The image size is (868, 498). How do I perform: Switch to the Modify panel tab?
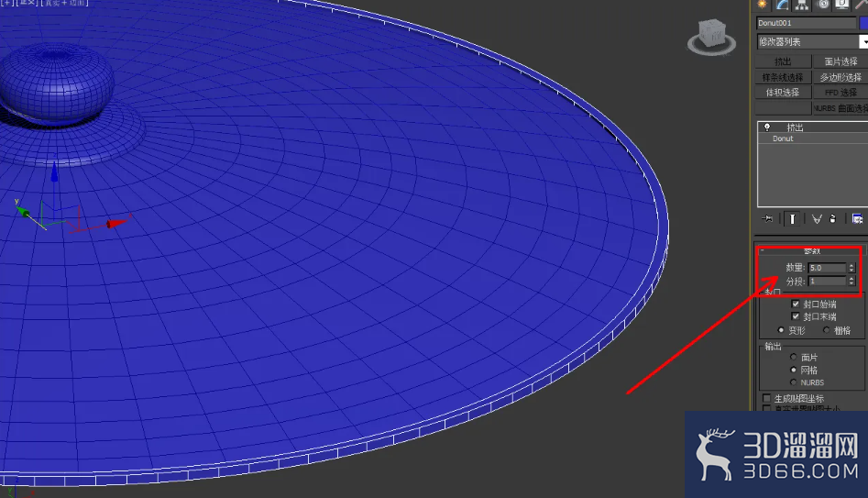782,5
